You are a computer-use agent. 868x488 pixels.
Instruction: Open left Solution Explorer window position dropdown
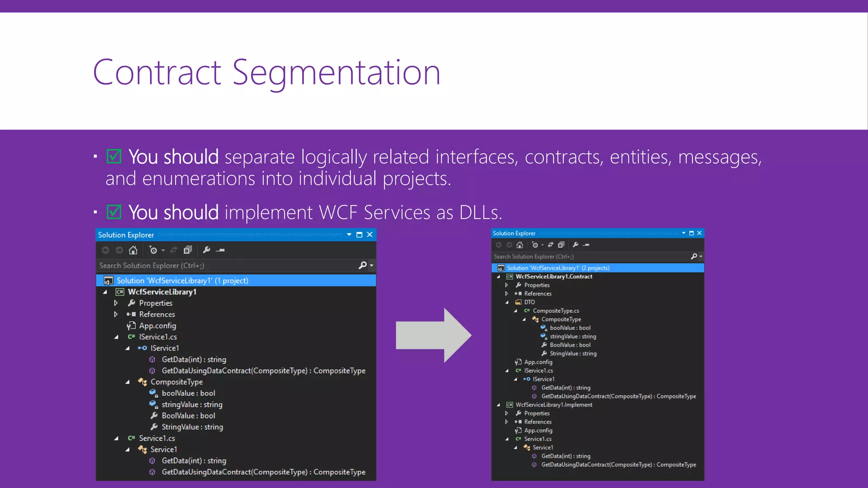click(x=349, y=235)
